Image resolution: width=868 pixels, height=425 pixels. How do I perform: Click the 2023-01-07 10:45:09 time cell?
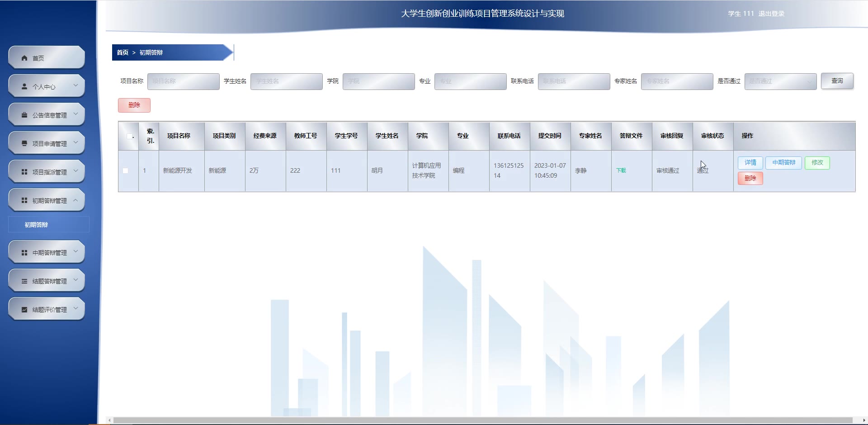pyautogui.click(x=550, y=170)
